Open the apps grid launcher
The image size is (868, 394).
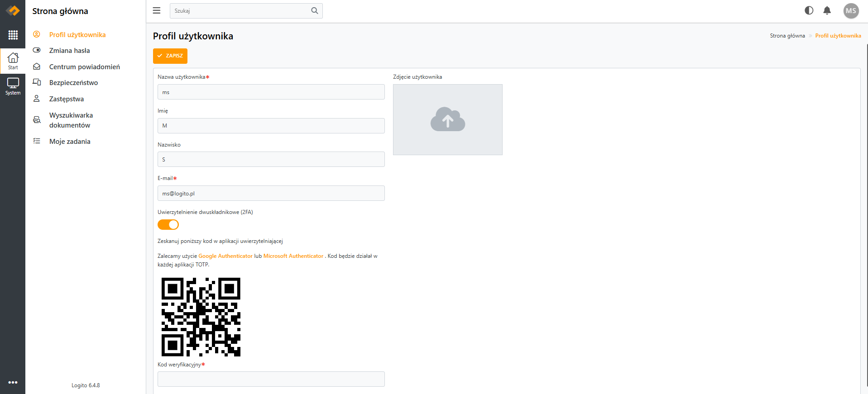(x=13, y=35)
